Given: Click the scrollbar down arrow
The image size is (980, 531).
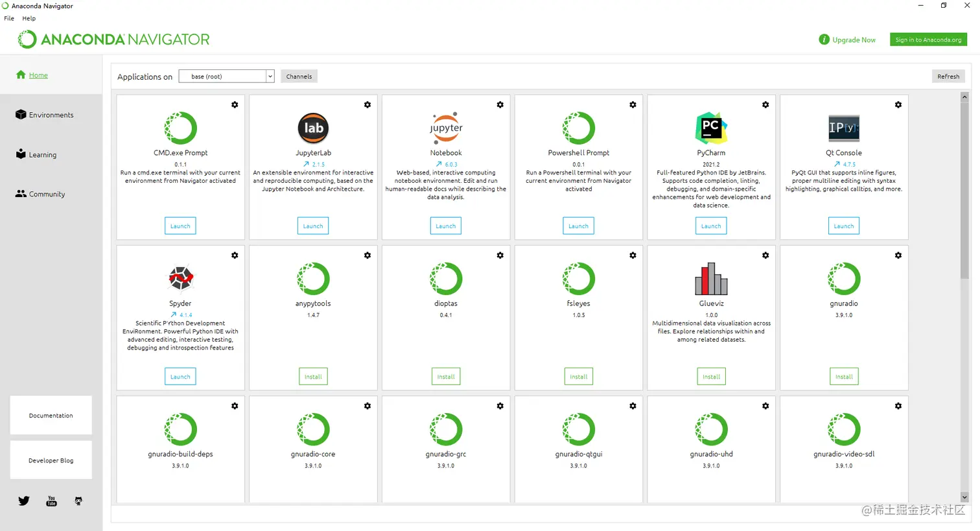Looking at the screenshot, I should 964,497.
